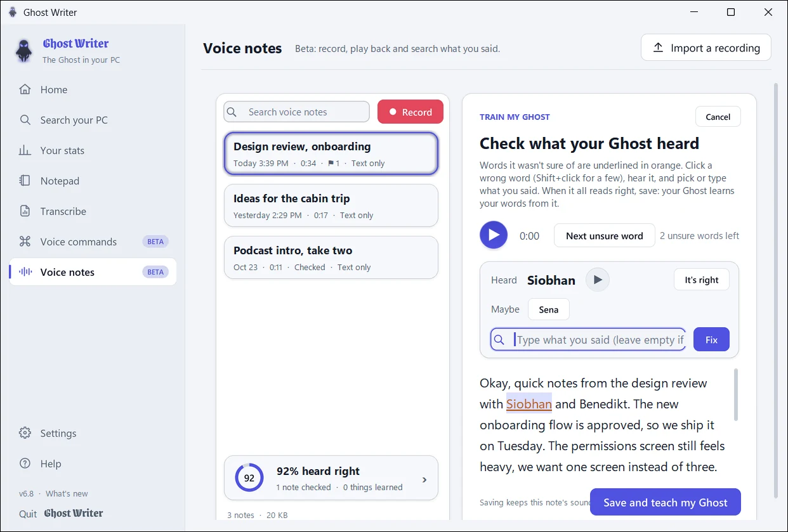Click the word Benedikt in the transcript
Image resolution: width=788 pixels, height=532 pixels.
[x=603, y=404]
